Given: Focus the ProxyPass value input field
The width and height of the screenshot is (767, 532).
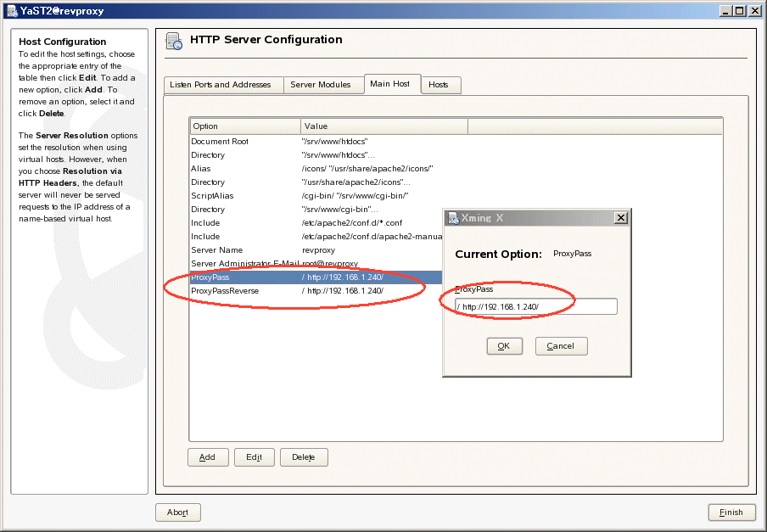Looking at the screenshot, I should coord(535,306).
